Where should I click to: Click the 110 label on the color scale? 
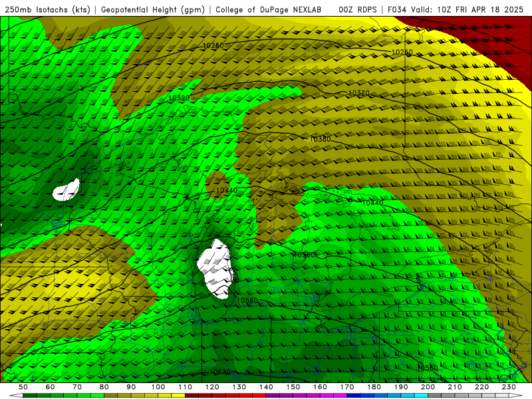point(186,387)
